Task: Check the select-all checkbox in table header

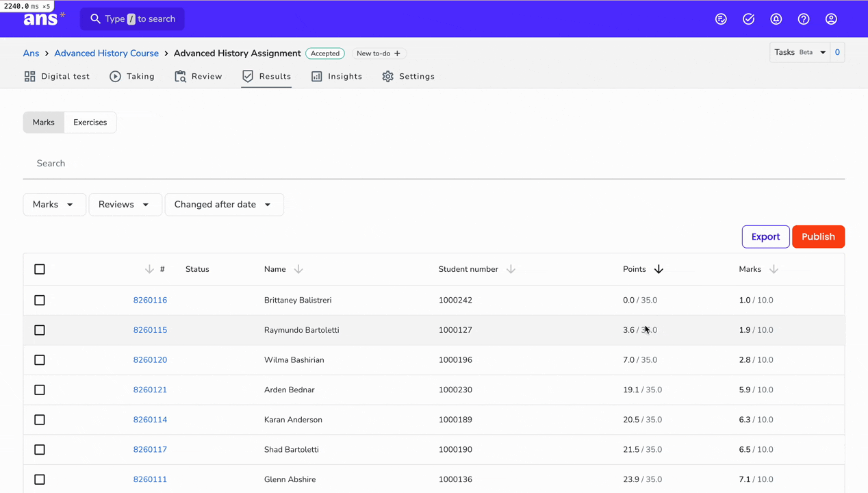Action: pyautogui.click(x=40, y=269)
